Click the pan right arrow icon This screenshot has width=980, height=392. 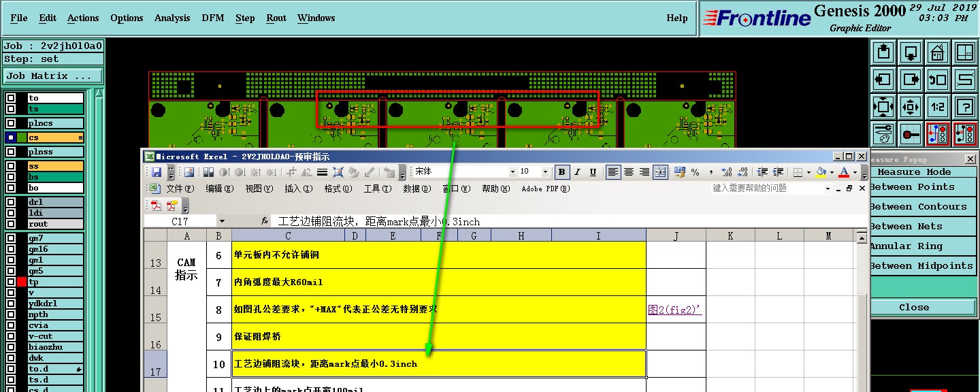(911, 79)
